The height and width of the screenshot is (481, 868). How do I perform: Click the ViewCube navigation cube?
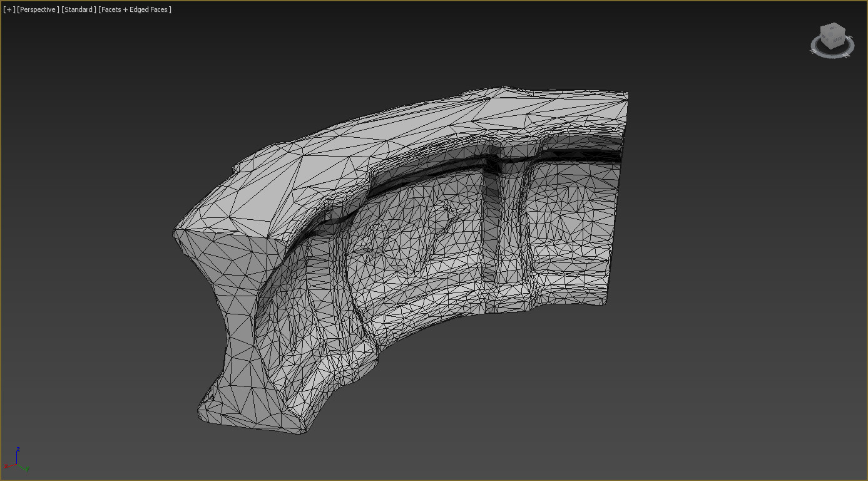click(833, 36)
